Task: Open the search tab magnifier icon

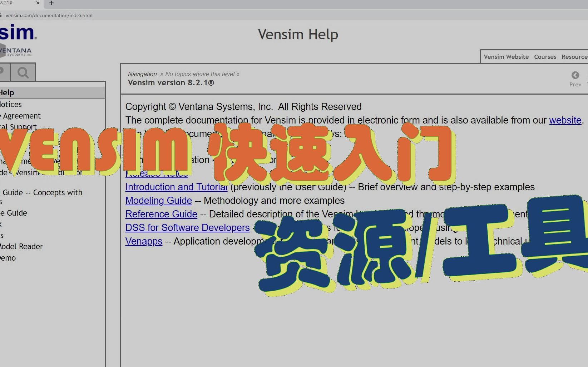Action: pyautogui.click(x=23, y=73)
